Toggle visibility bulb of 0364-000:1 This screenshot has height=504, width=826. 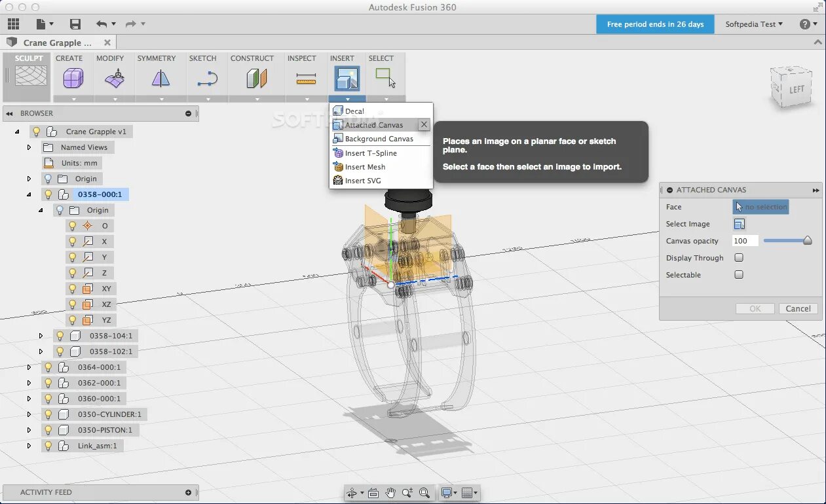point(48,367)
